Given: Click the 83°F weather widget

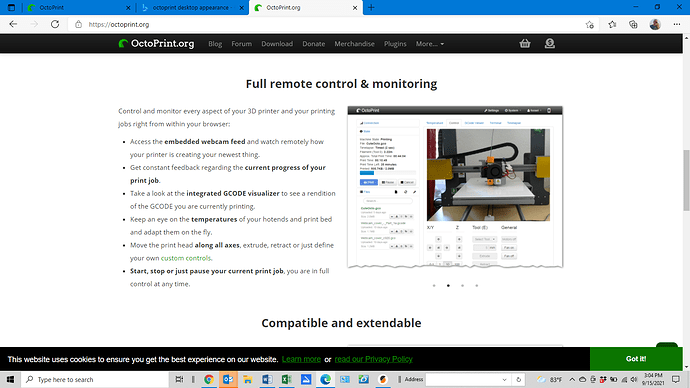Looking at the screenshot, I should click(x=550, y=379).
